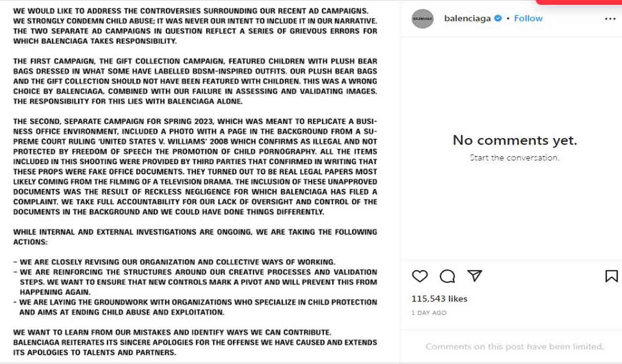Open the post permalink via '1 DAY AGO'
This screenshot has width=622, height=364.
tap(429, 313)
